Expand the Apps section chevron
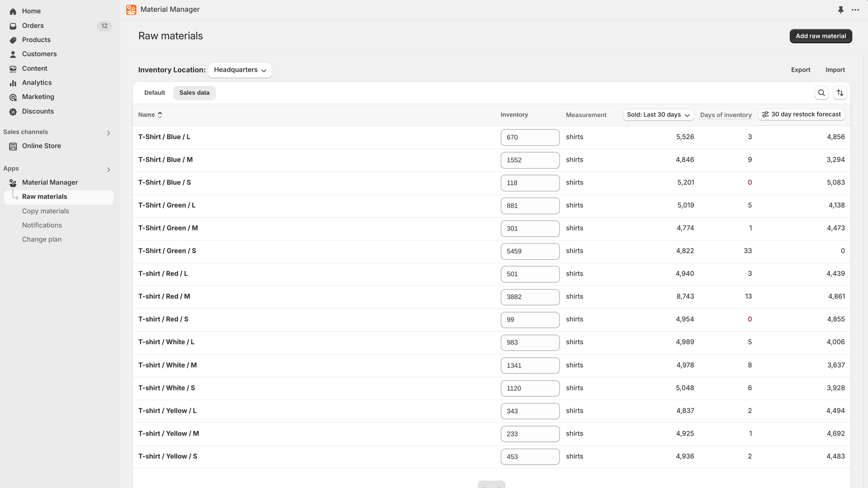The height and width of the screenshot is (488, 868). click(x=108, y=170)
